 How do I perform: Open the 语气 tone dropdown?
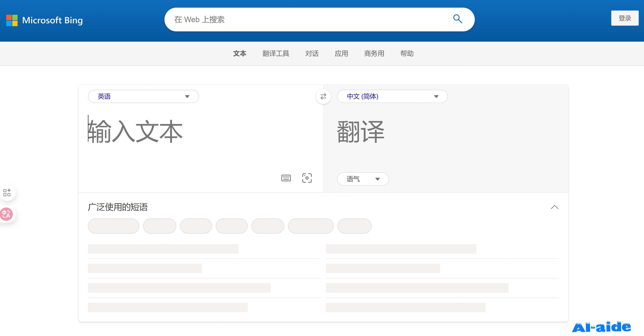point(363,179)
